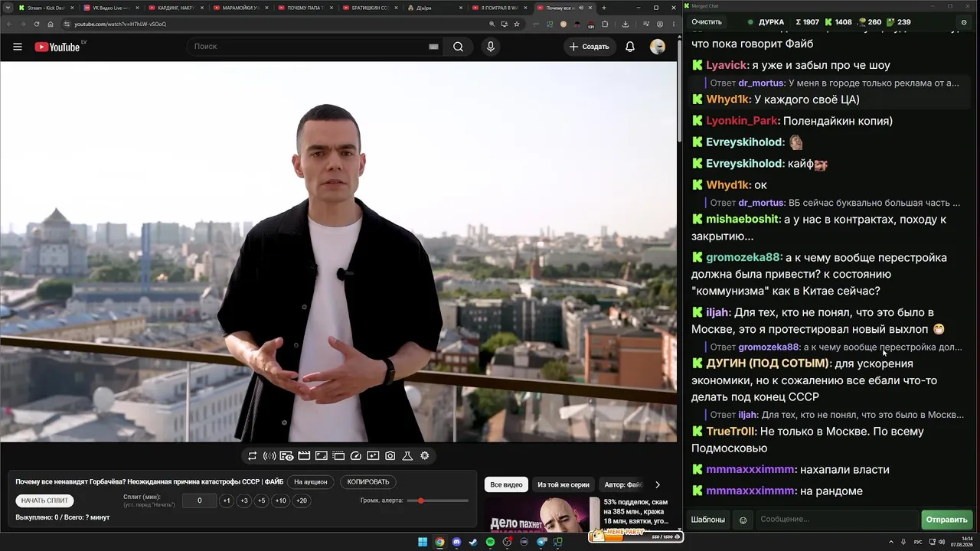Image resolution: width=980 pixels, height=551 pixels.
Task: Switch to the Stream - Kick Dashboard tab
Action: point(46,8)
